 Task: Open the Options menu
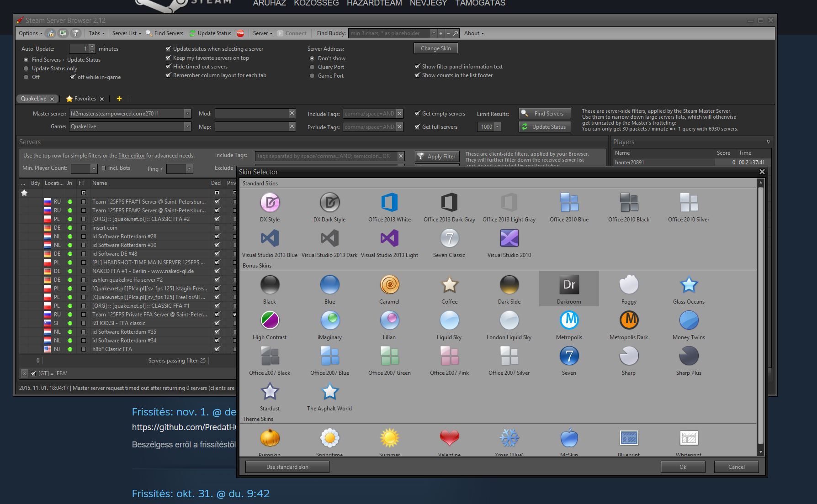(x=30, y=33)
